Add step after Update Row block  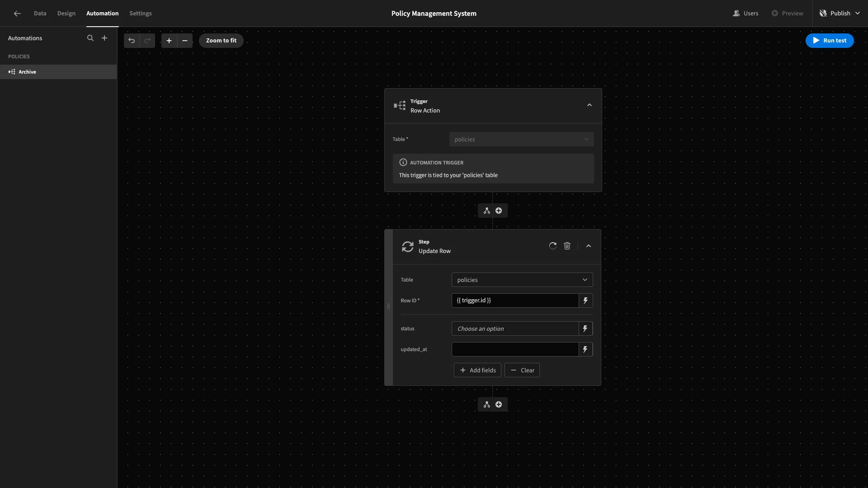pos(499,404)
